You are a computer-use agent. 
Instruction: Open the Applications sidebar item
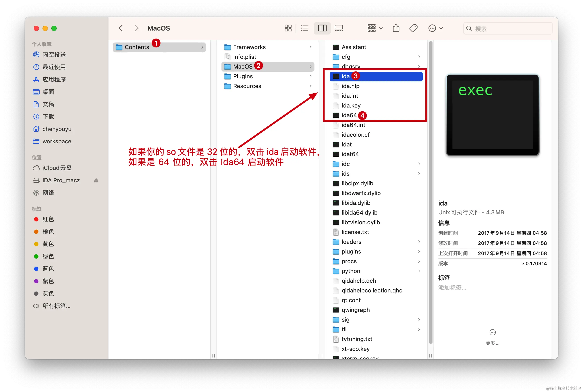[x=54, y=79]
